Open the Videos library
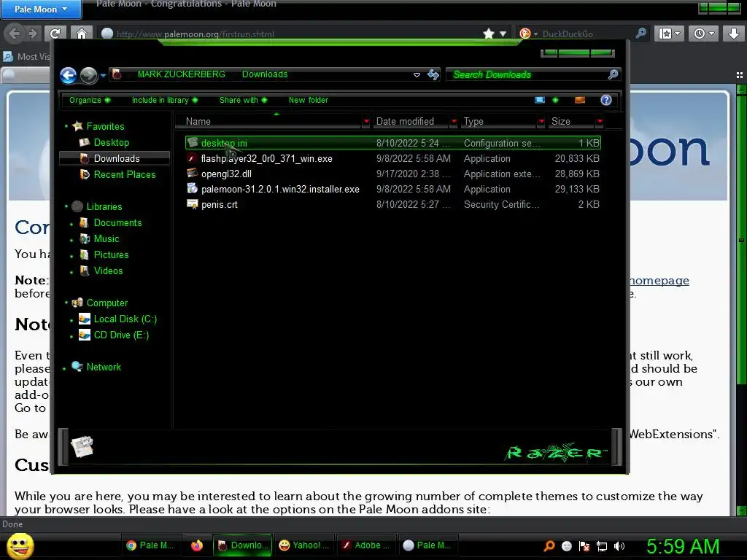Viewport: 747px width, 560px height. point(108,271)
